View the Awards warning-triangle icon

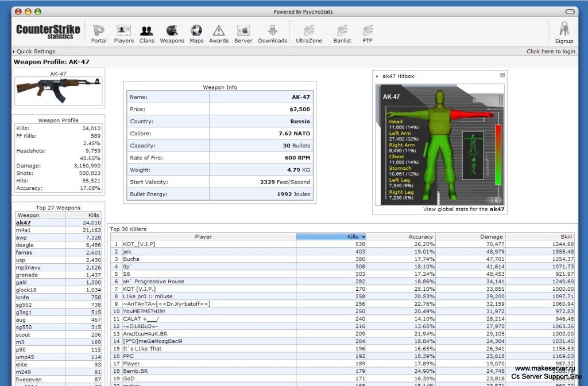[x=219, y=31]
